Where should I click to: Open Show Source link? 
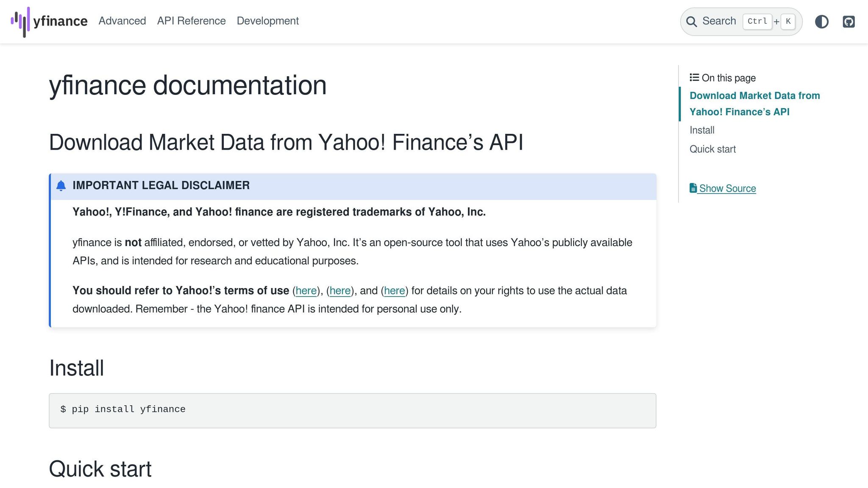[727, 188]
